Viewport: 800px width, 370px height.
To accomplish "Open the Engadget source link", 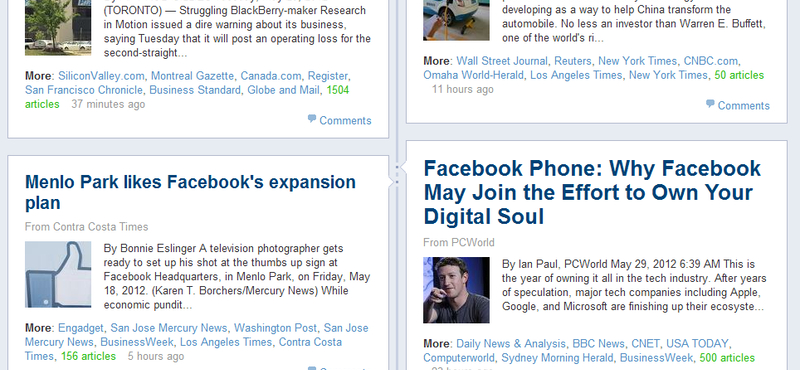I will [x=81, y=328].
